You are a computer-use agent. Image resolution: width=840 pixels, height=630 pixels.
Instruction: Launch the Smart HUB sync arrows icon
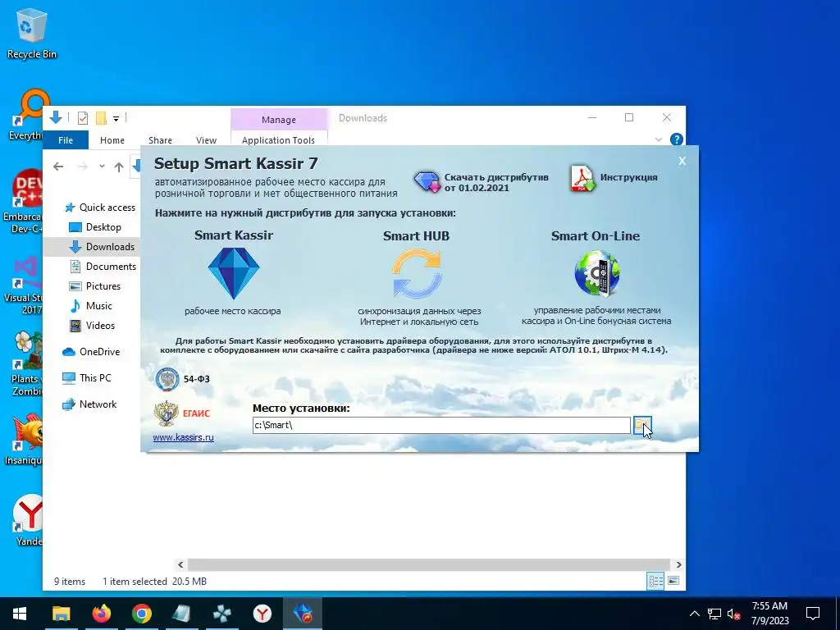tap(417, 273)
